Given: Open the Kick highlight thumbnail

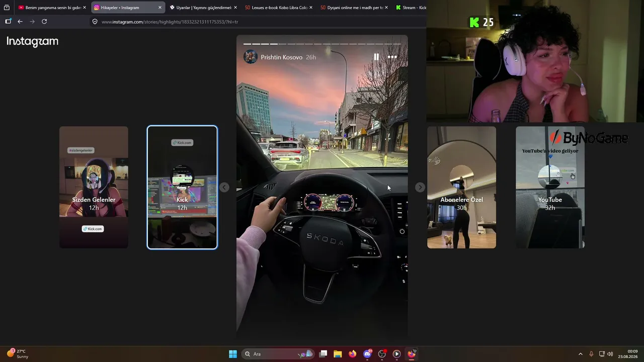Looking at the screenshot, I should (x=182, y=187).
